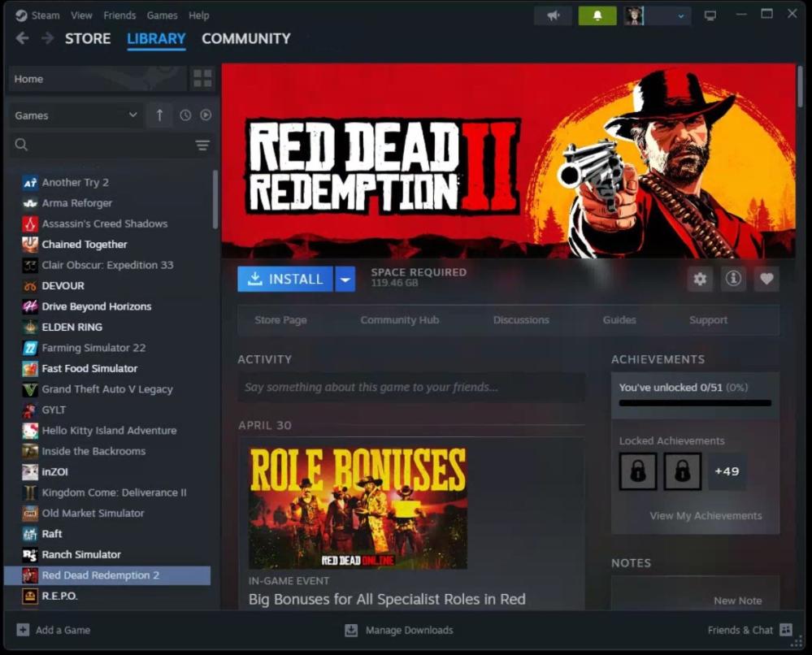Open Big Bonuses for All Specialist Roles headline
Screen dimensions: 812x655
(387, 599)
